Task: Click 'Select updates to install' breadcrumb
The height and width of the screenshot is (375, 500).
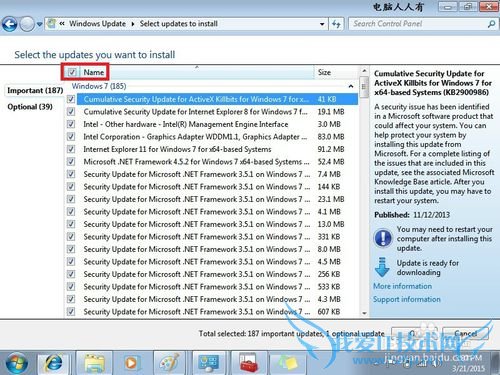Action: point(179,24)
